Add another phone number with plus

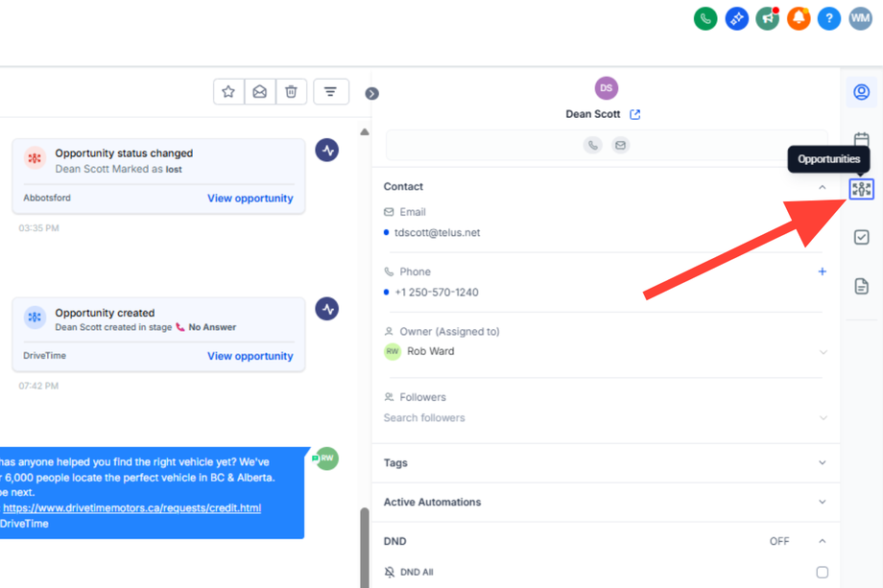pos(823,271)
